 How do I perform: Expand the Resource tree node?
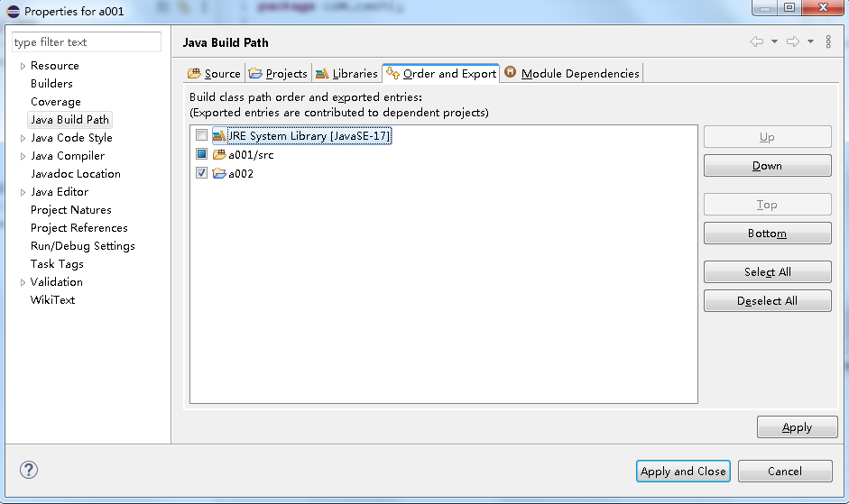click(x=23, y=66)
